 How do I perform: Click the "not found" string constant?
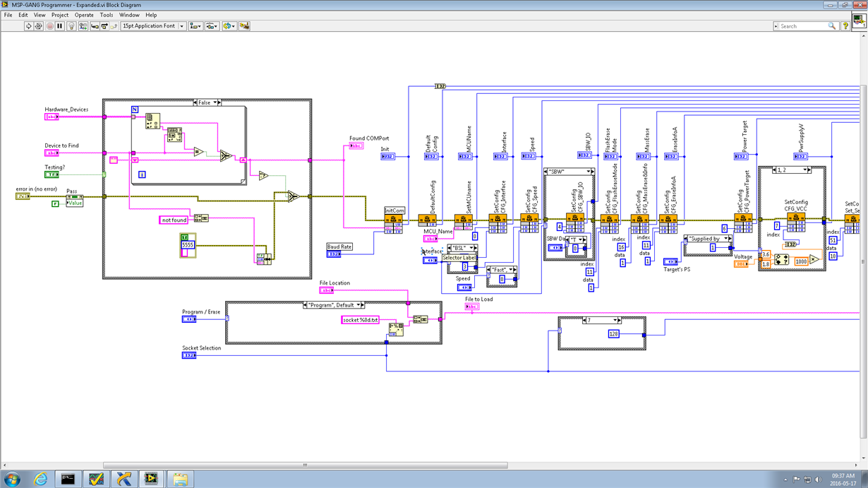click(x=174, y=220)
